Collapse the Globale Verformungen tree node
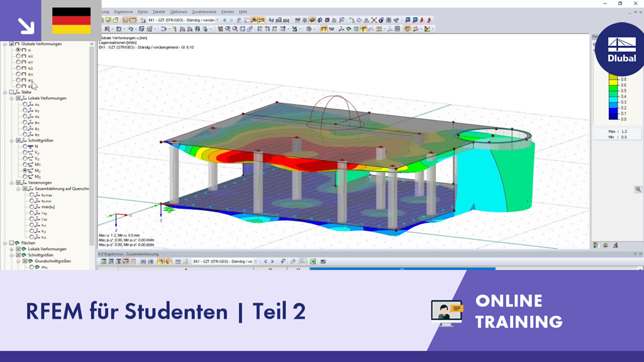Image resolution: width=644 pixels, height=362 pixels. point(5,44)
